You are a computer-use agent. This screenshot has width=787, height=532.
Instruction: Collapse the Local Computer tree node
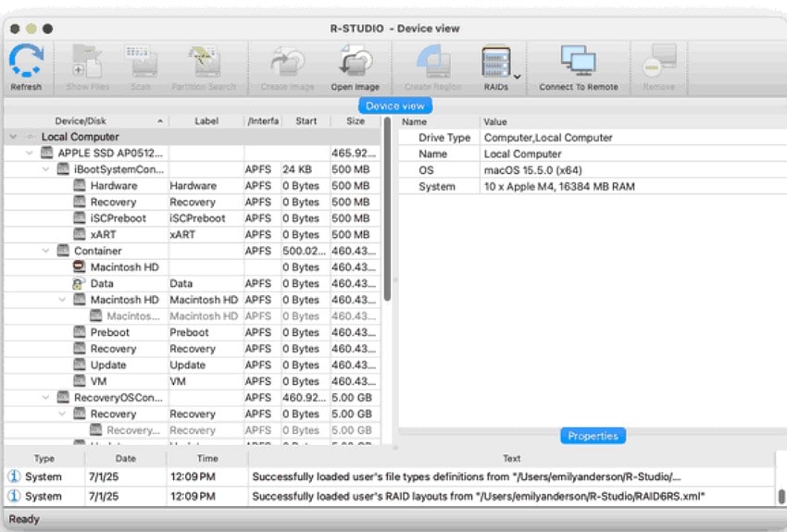14,137
